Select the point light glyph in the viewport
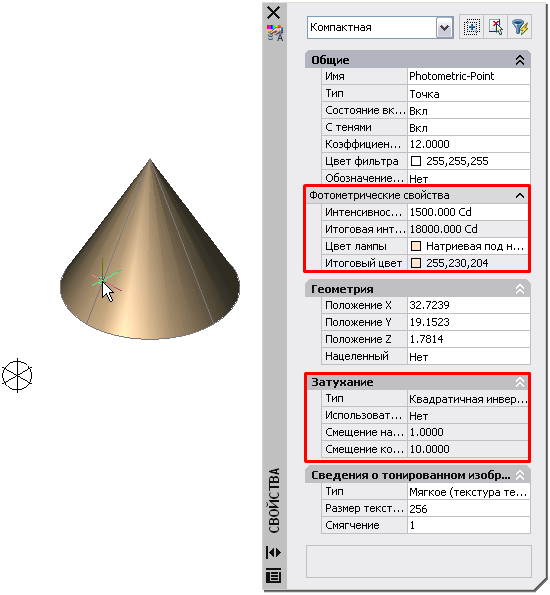 [x=17, y=375]
